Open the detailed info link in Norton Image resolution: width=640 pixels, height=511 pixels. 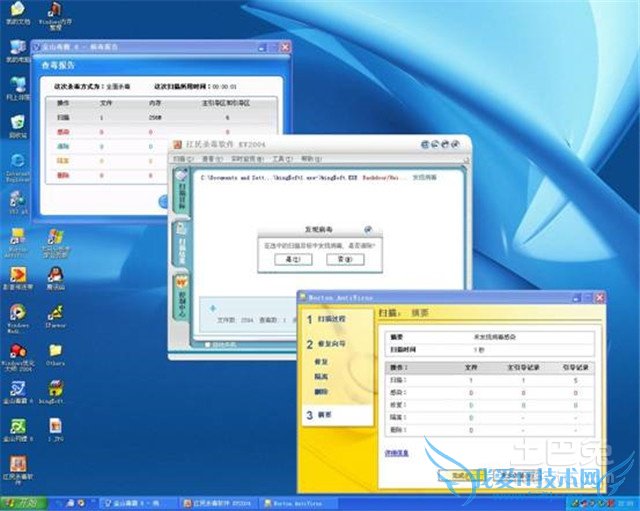point(396,453)
